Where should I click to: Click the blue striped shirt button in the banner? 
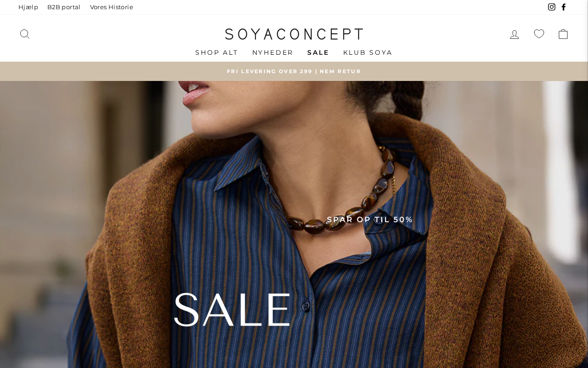(x=305, y=305)
